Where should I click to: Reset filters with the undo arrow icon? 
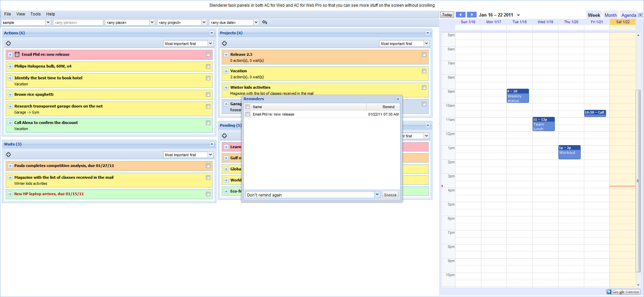pyautogui.click(x=265, y=22)
